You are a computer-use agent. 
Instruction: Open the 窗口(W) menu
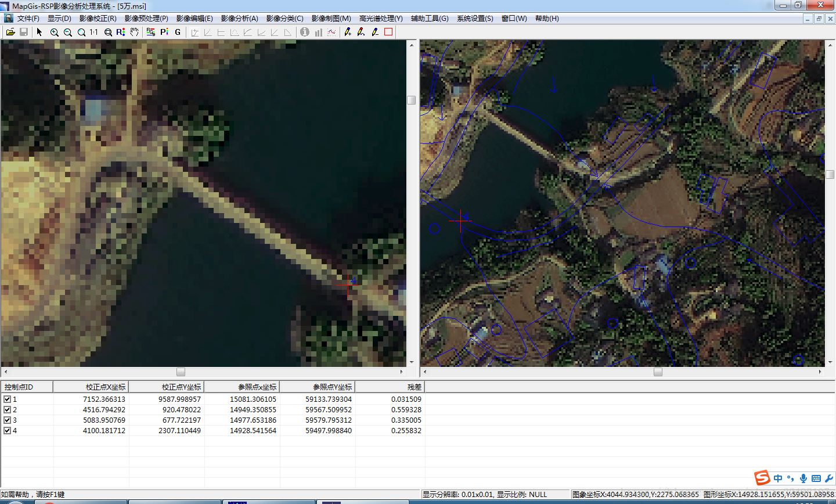click(x=514, y=19)
